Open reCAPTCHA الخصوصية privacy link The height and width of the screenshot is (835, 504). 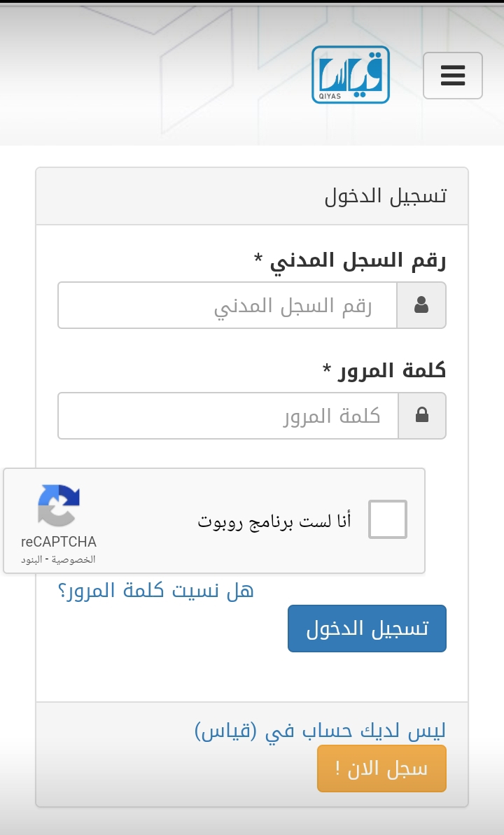click(74, 559)
